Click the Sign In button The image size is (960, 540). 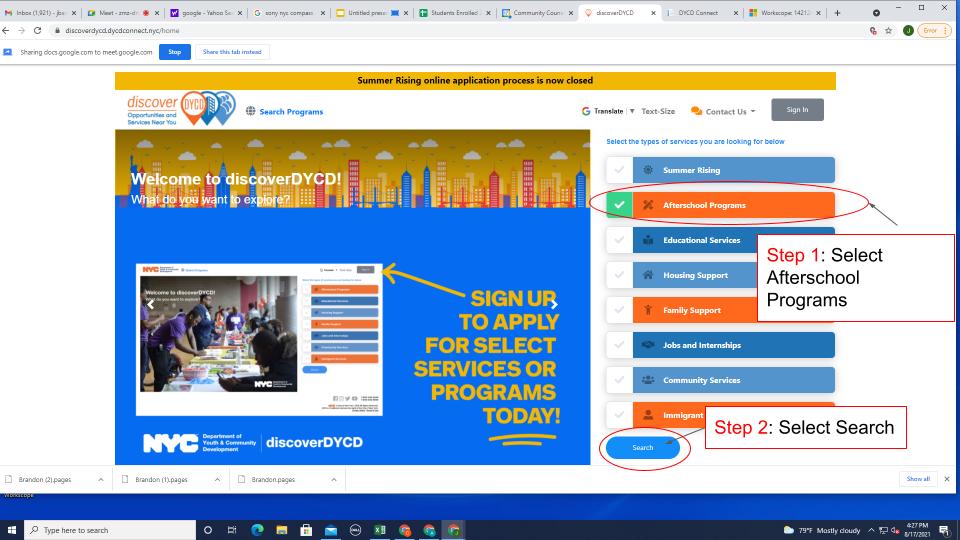point(797,110)
